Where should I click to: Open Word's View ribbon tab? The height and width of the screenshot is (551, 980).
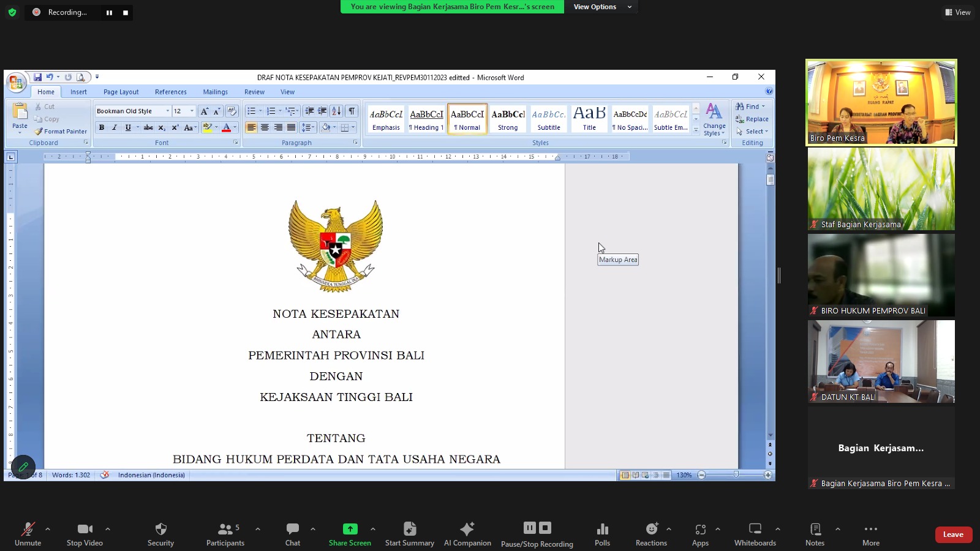(287, 92)
